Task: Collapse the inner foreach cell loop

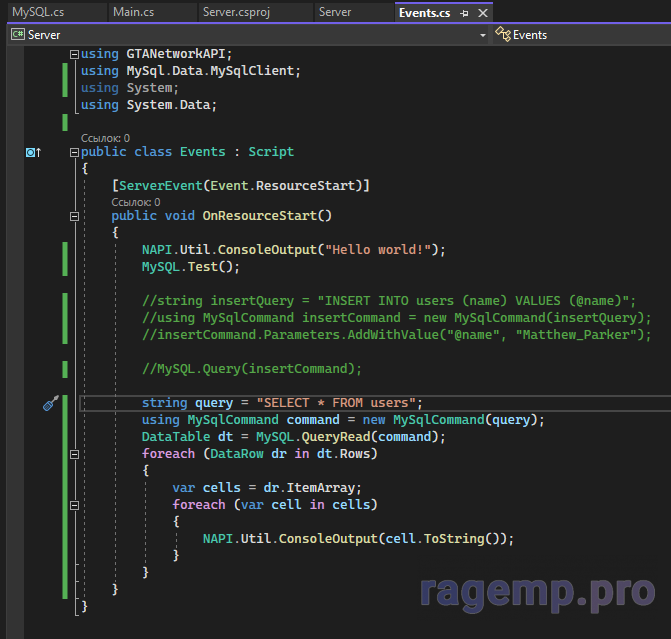Action: (74, 505)
